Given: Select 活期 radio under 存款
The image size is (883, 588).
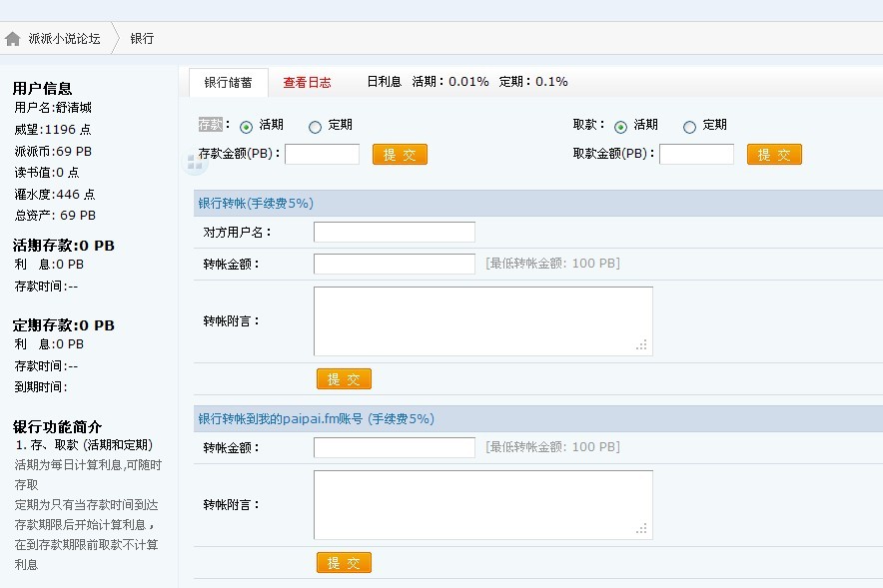Looking at the screenshot, I should pyautogui.click(x=246, y=127).
